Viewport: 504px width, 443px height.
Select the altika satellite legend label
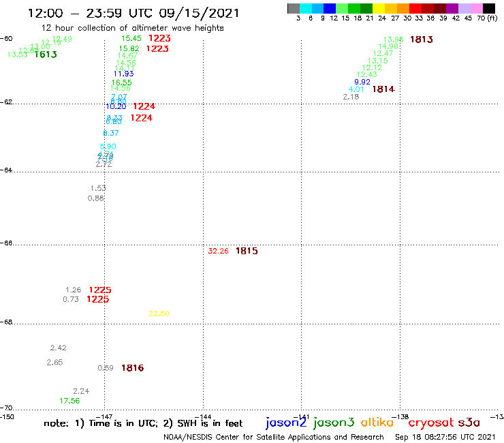pos(377,423)
